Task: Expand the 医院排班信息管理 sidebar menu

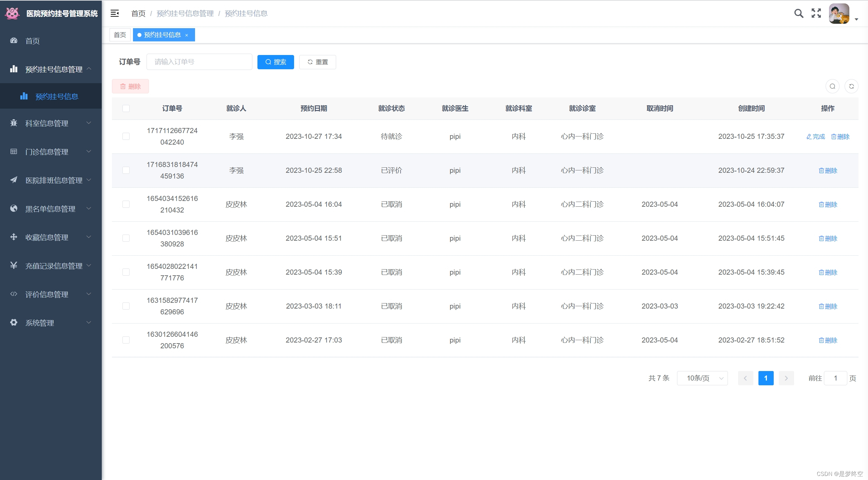Action: (x=51, y=180)
